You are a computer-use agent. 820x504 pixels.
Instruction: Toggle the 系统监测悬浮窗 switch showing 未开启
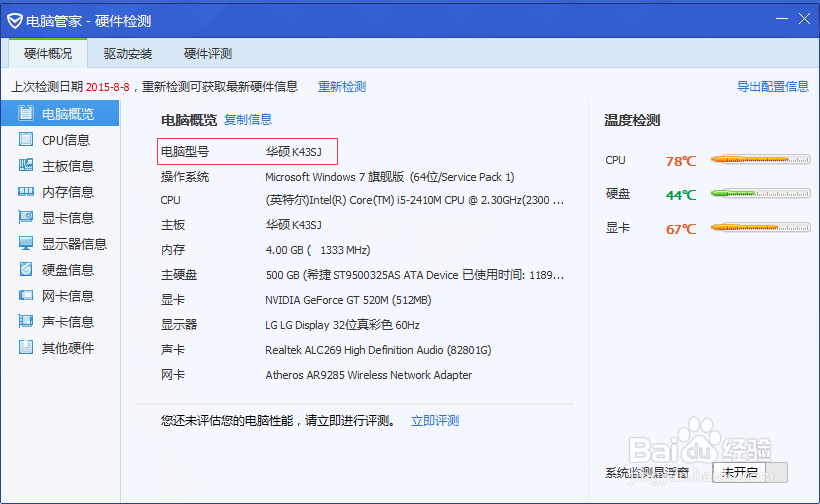(750, 473)
